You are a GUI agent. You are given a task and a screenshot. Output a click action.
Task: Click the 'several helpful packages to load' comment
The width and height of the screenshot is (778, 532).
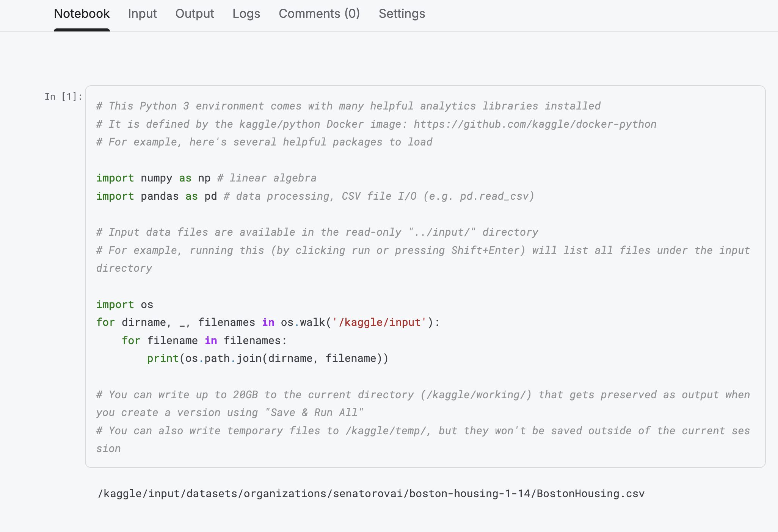coord(264,142)
